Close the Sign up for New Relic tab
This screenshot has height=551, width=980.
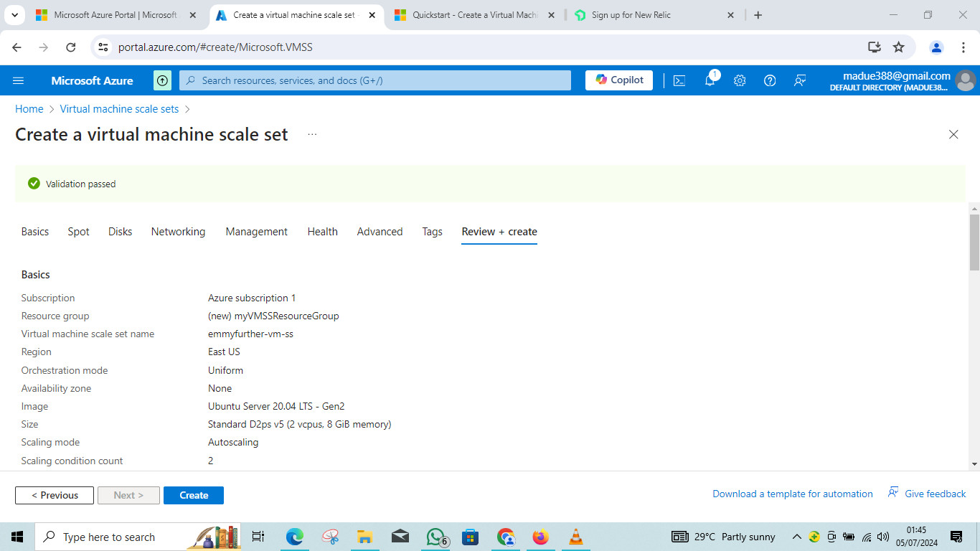pos(732,15)
